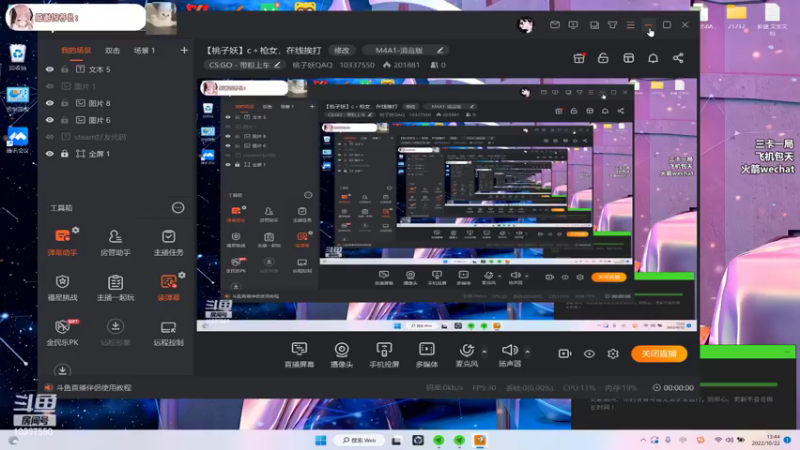Click the 修改 title button

341,50
